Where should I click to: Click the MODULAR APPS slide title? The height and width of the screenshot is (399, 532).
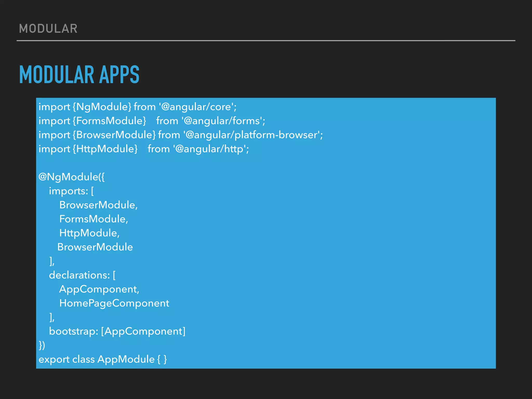[79, 75]
